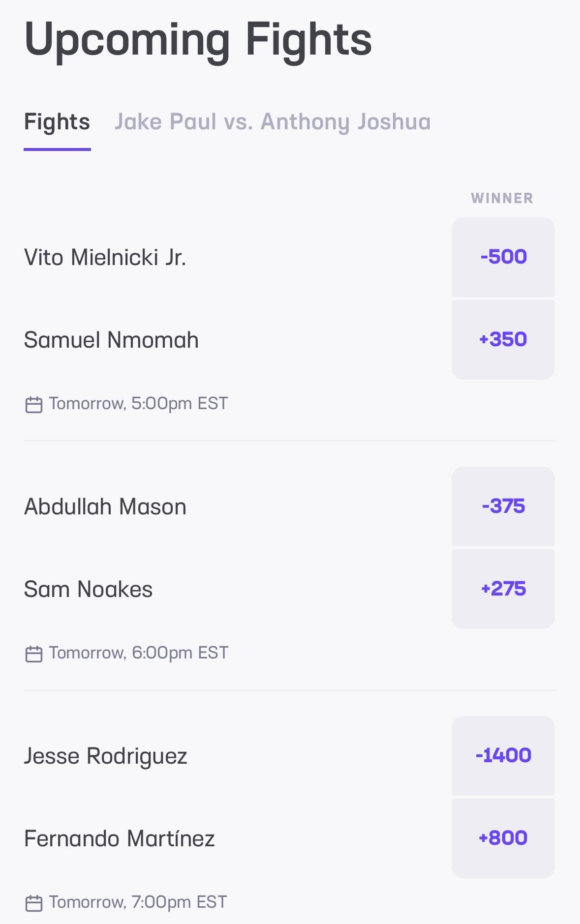The width and height of the screenshot is (580, 924).
Task: Pick Abdullah Mason at -375
Action: tap(503, 506)
